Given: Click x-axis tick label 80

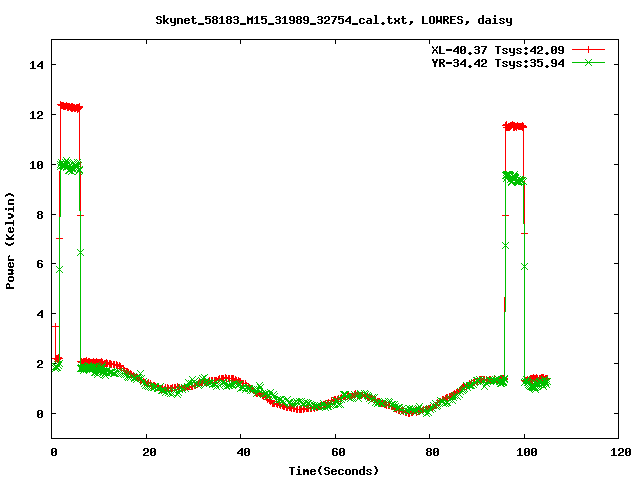Looking at the screenshot, I should pos(432,452).
